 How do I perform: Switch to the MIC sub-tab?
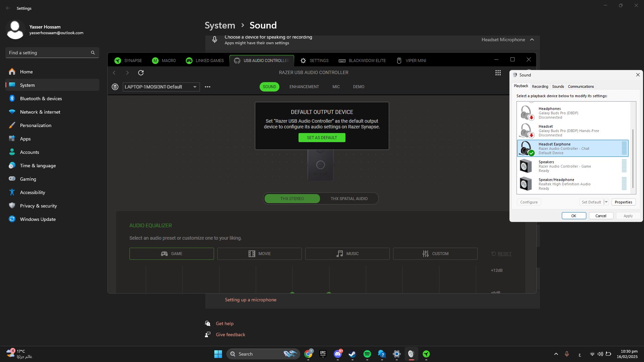[x=336, y=87]
